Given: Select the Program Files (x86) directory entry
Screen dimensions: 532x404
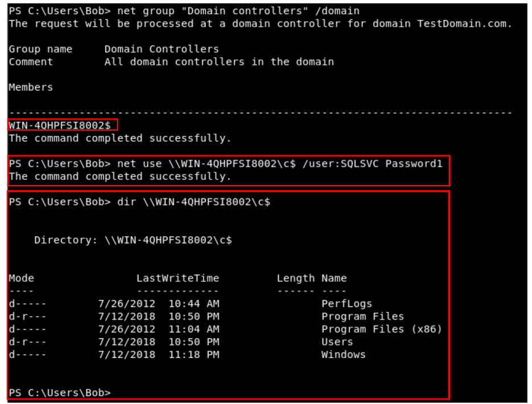Looking at the screenshot, I should 381,329.
